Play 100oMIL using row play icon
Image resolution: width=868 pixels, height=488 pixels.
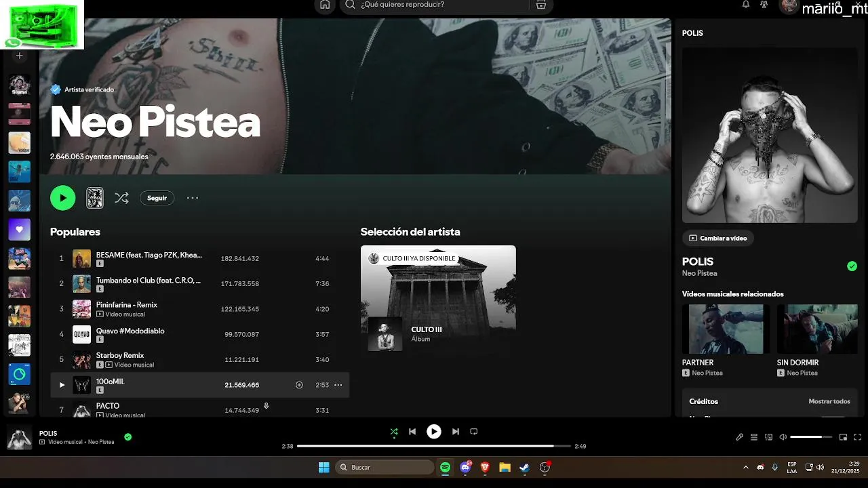coord(62,385)
